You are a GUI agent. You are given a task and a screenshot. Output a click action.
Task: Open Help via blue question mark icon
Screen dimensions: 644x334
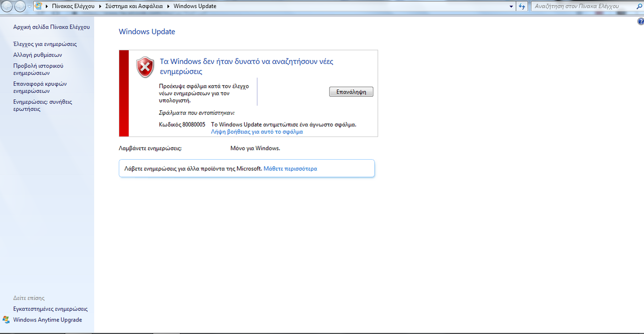pos(640,22)
